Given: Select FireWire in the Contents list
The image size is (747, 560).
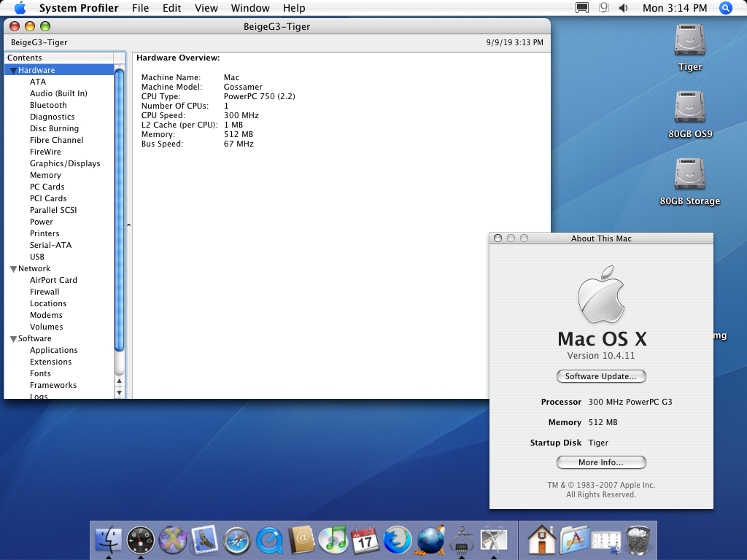Looking at the screenshot, I should coord(45,152).
